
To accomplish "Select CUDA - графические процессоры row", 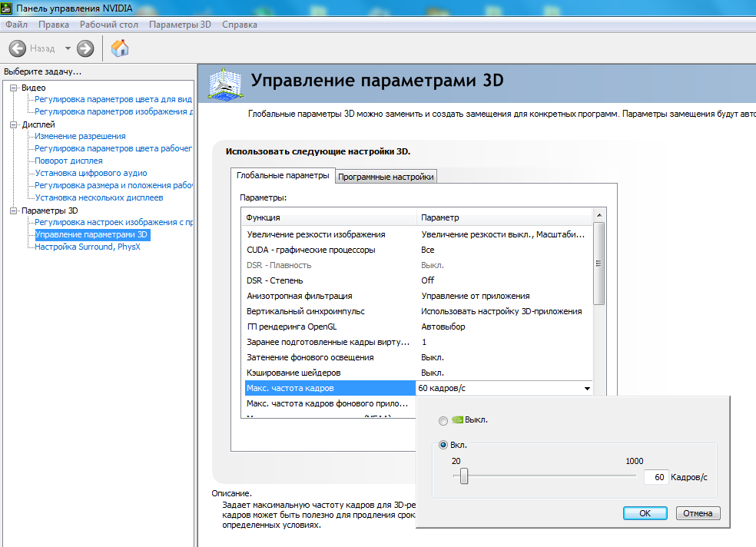I will pyautogui.click(x=418, y=250).
